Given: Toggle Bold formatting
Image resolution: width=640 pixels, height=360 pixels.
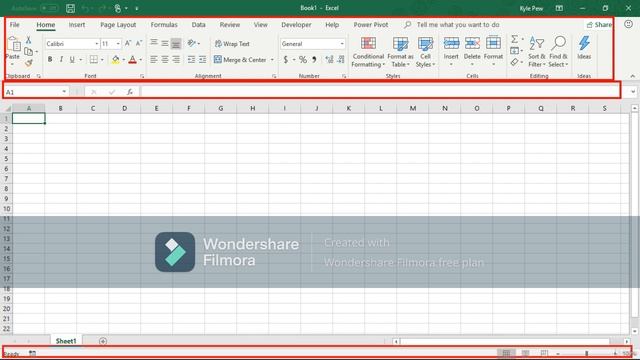Looking at the screenshot, I should point(50,60).
